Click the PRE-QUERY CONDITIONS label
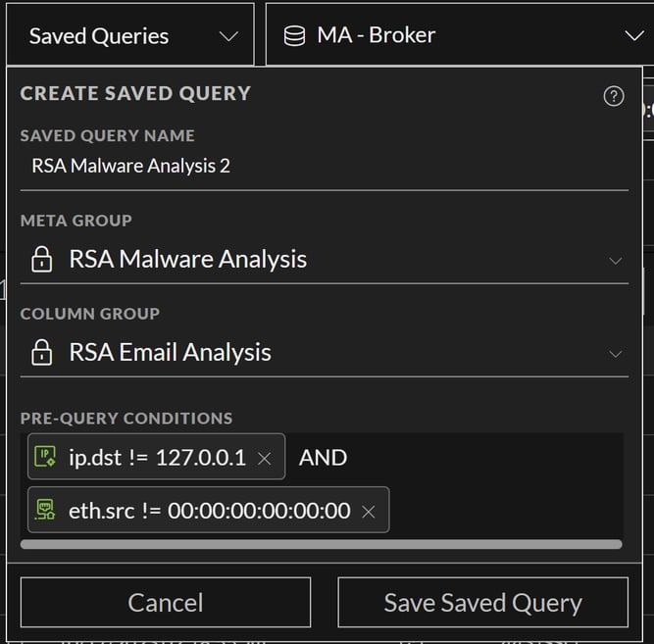The height and width of the screenshot is (644, 654). click(126, 419)
